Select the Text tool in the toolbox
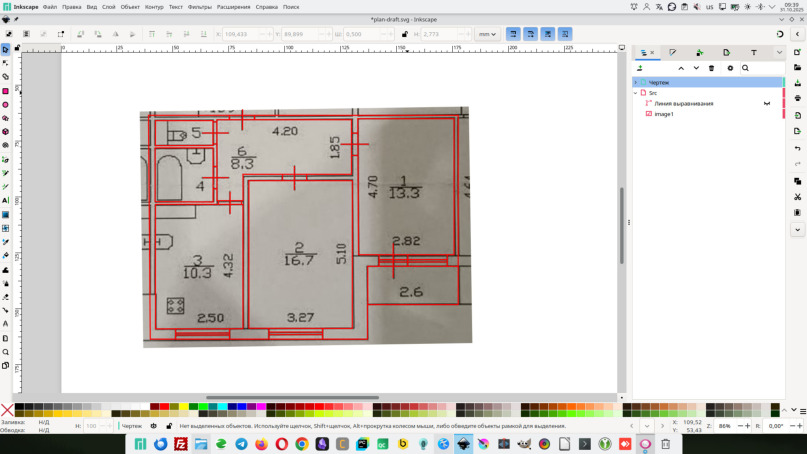 5,200
